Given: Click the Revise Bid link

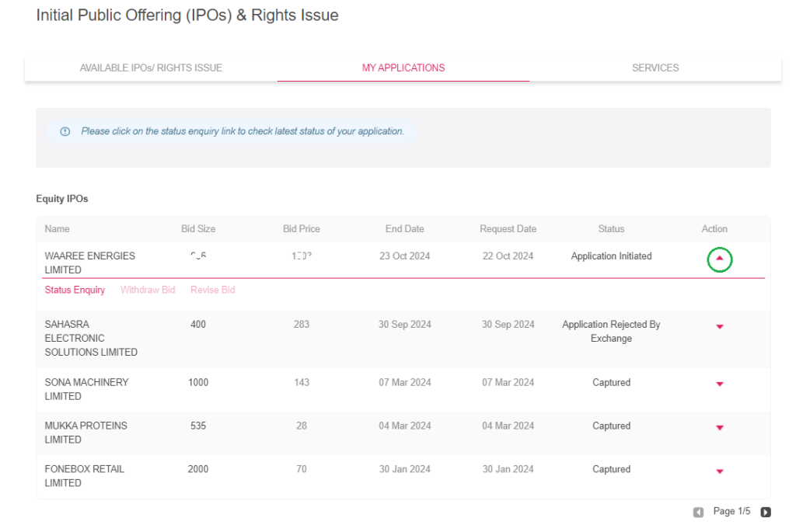Looking at the screenshot, I should (212, 290).
